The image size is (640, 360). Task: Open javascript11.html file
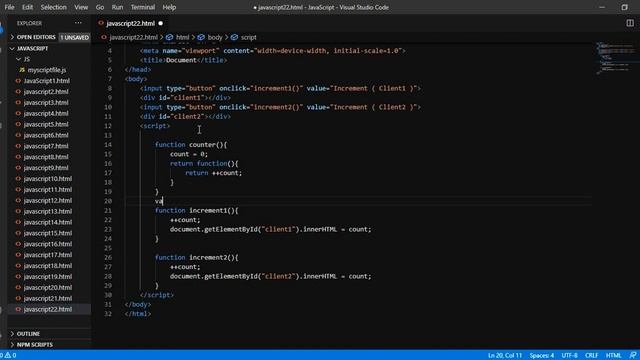click(47, 190)
